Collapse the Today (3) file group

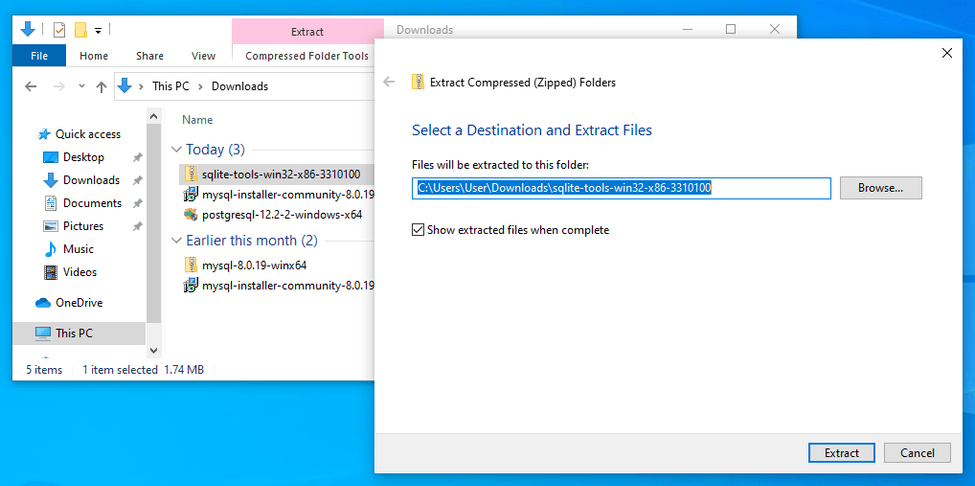pyautogui.click(x=177, y=150)
